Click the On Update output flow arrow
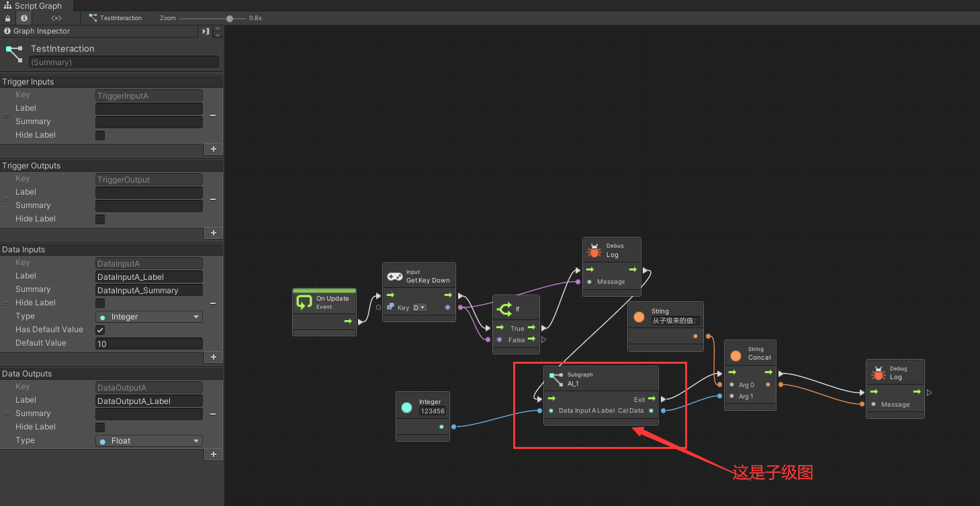 point(348,321)
